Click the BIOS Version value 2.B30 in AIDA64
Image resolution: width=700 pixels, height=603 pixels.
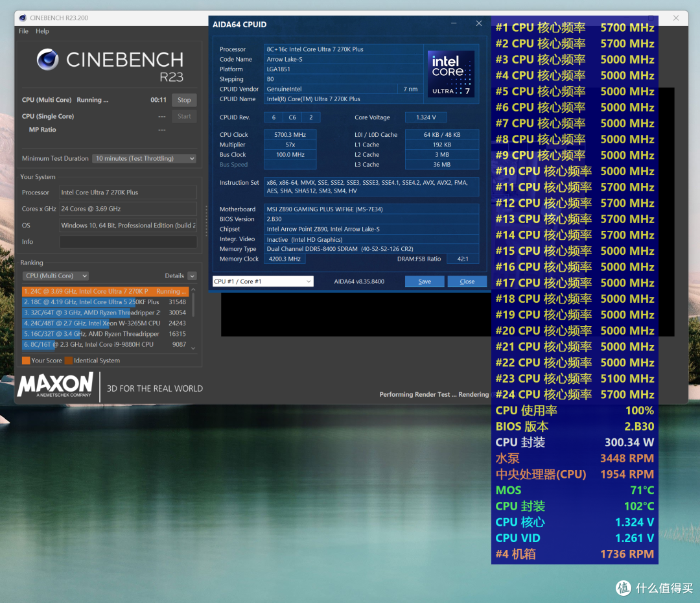tap(371, 219)
